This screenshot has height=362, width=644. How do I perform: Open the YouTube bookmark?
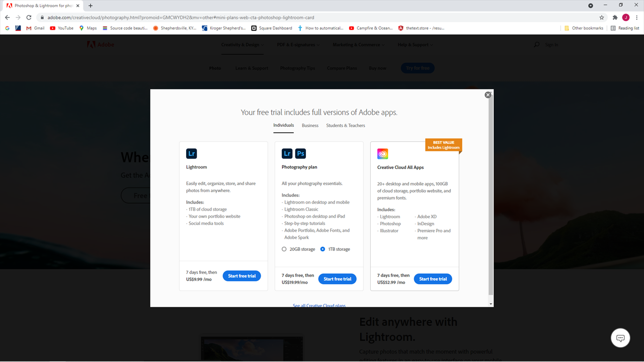pyautogui.click(x=62, y=28)
